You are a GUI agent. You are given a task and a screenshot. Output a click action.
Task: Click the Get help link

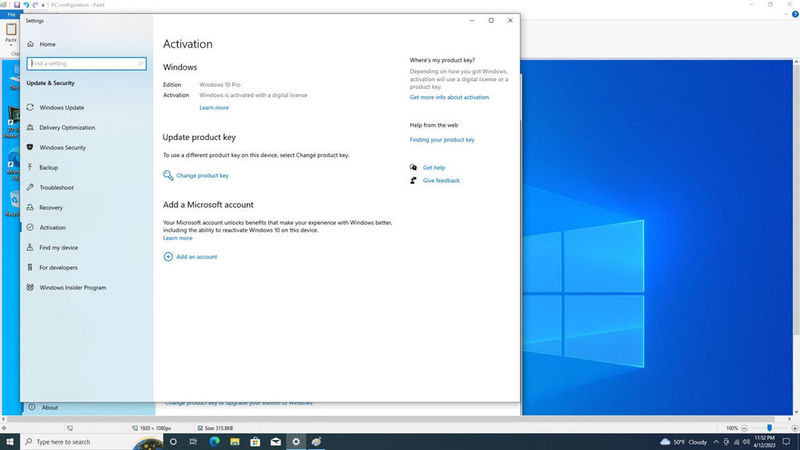click(x=434, y=167)
